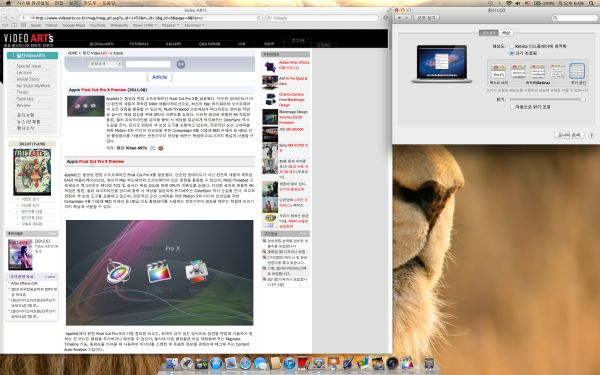Open the Safari bookmarks book icon

point(14,25)
